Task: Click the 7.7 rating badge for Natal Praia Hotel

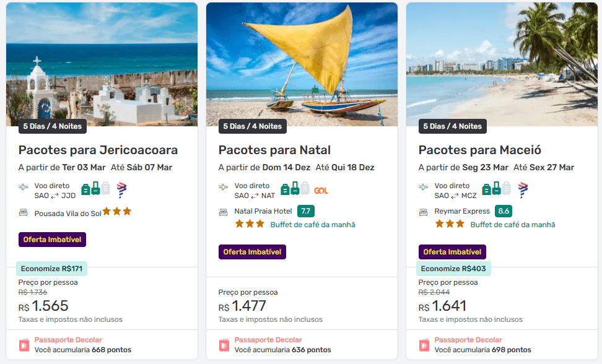Action: (x=306, y=211)
